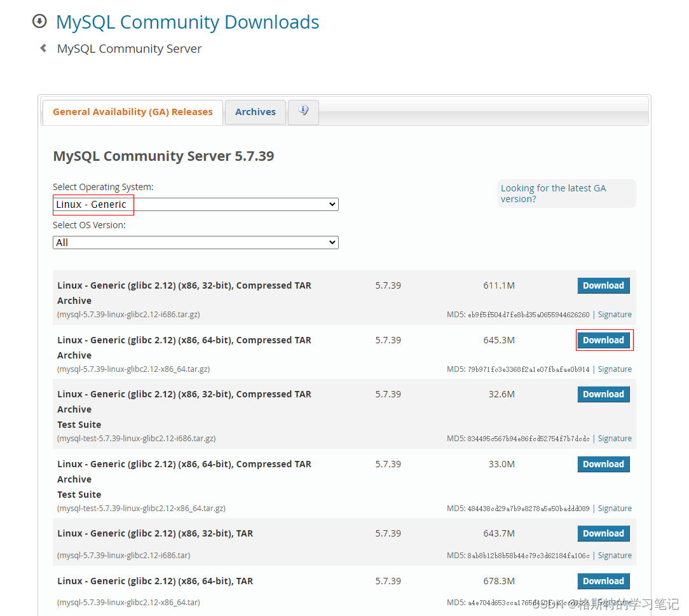Click filename (mysql-test-5.7.39-linux-glibc2.12-i686.tar.gz)
Viewport: 689px width, 616px height.
tap(136, 439)
